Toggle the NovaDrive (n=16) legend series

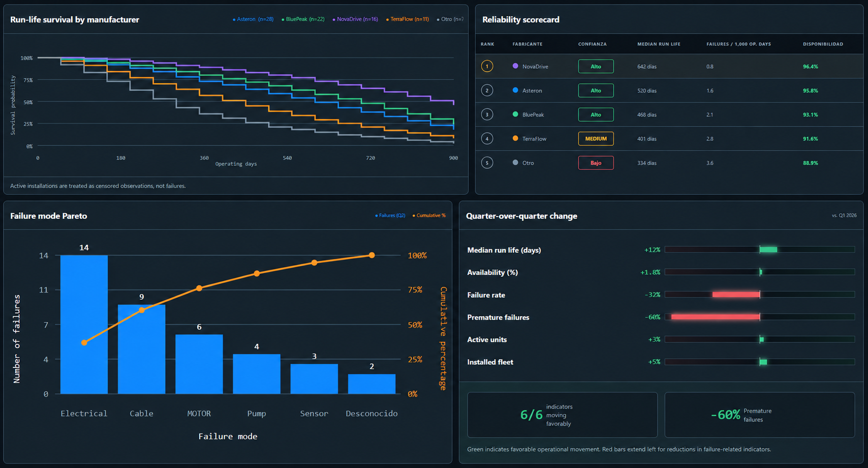(x=355, y=19)
